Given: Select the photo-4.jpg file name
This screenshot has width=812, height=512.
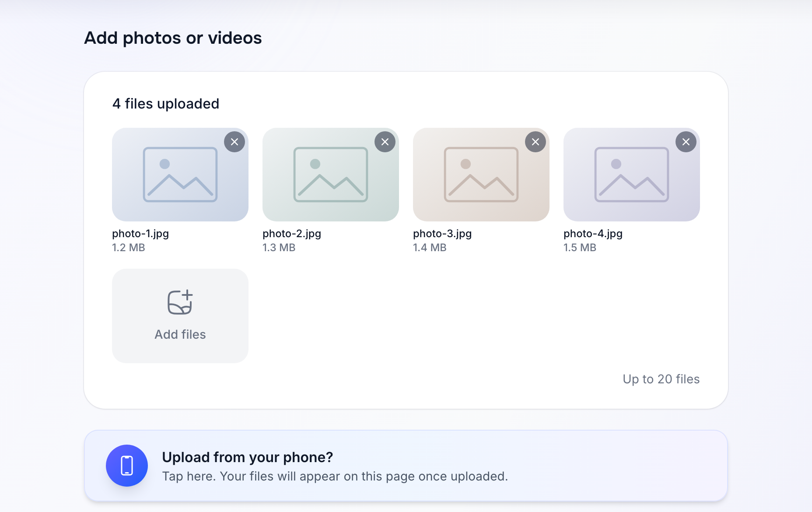Looking at the screenshot, I should click(x=593, y=234).
